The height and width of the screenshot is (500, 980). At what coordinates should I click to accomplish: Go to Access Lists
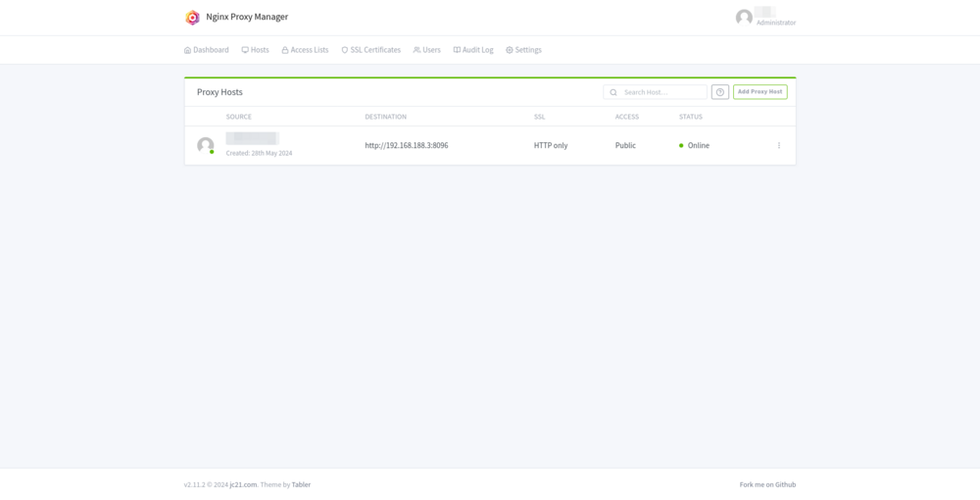tap(305, 50)
